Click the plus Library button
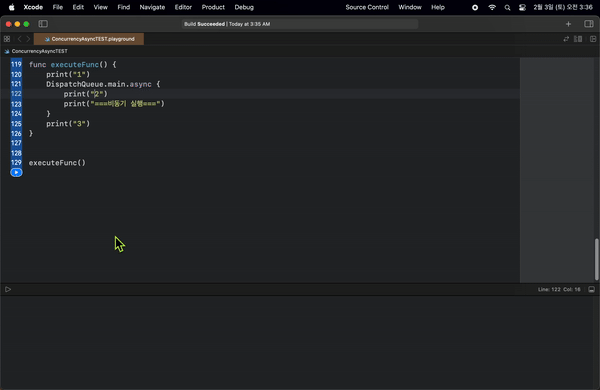Viewport: 600px width, 390px height. (x=568, y=24)
